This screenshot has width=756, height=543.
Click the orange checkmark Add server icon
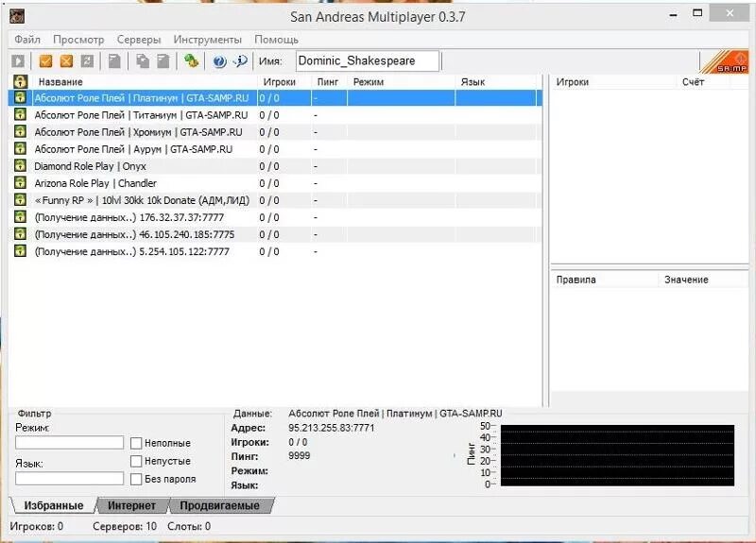click(x=45, y=61)
